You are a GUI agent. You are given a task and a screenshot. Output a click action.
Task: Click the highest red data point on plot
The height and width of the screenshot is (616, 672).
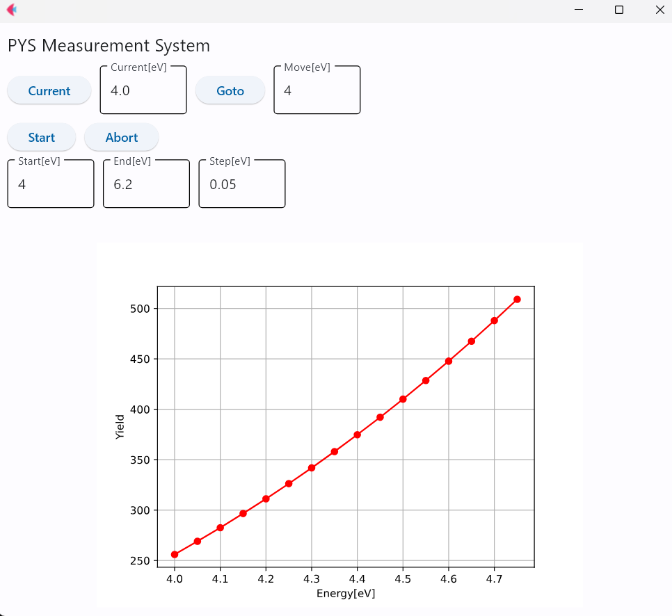[517, 298]
